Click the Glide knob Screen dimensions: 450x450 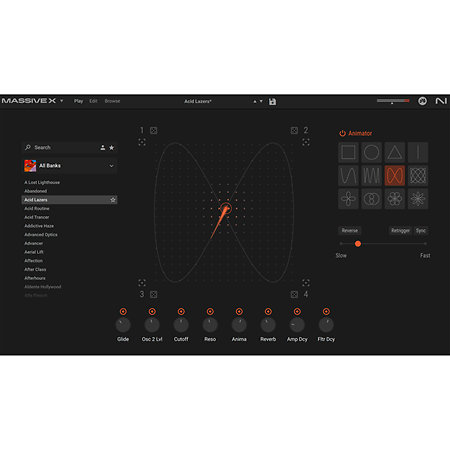pos(123,325)
